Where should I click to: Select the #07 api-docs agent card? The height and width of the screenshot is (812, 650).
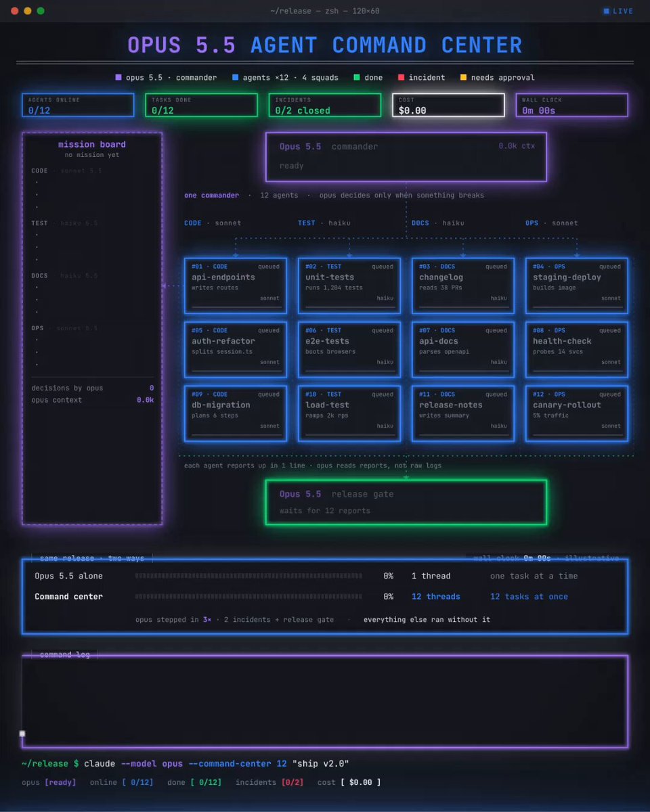tap(463, 349)
